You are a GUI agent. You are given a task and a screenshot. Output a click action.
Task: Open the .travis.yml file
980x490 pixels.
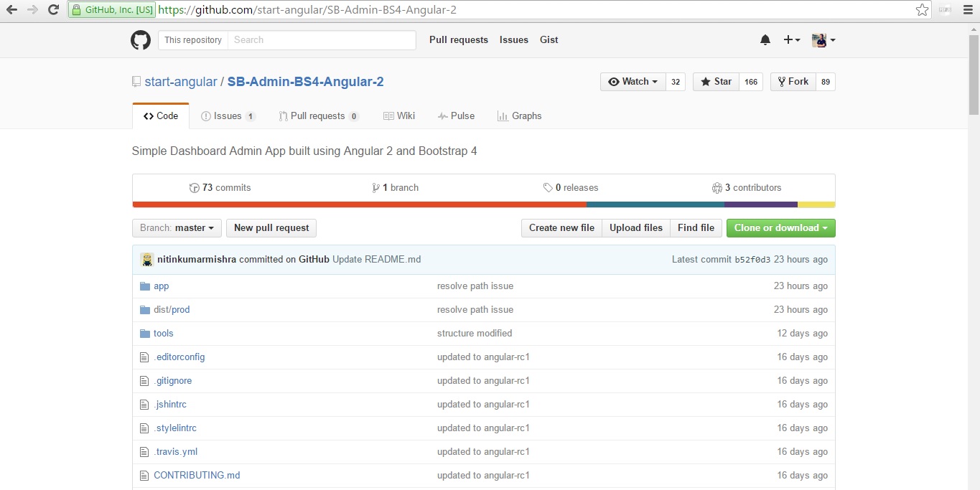click(x=176, y=451)
